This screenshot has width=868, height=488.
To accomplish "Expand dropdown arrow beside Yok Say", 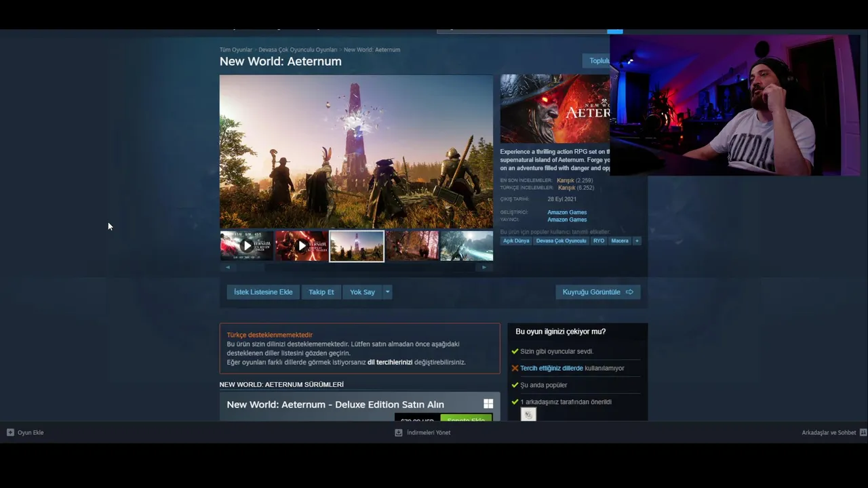I will (387, 292).
